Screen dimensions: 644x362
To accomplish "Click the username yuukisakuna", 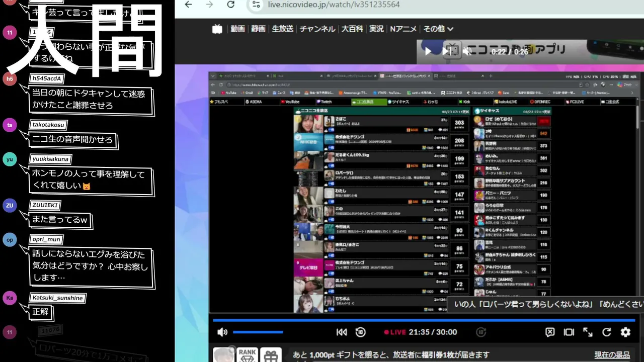I will (x=50, y=159).
